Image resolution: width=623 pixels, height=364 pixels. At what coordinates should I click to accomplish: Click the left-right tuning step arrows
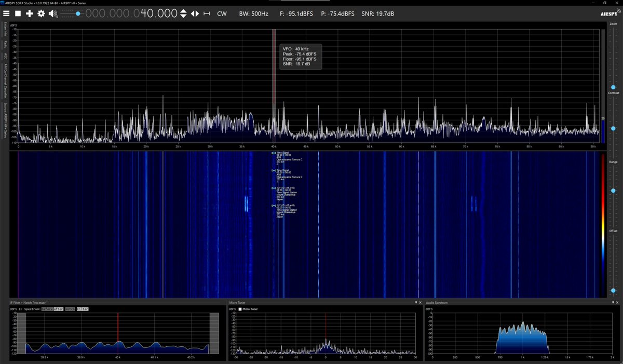[x=195, y=14]
